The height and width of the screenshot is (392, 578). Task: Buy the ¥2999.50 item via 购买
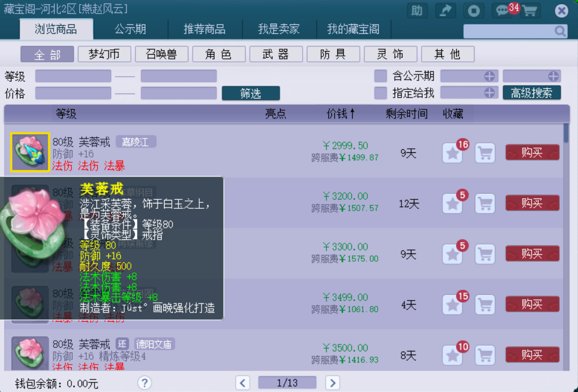[532, 152]
